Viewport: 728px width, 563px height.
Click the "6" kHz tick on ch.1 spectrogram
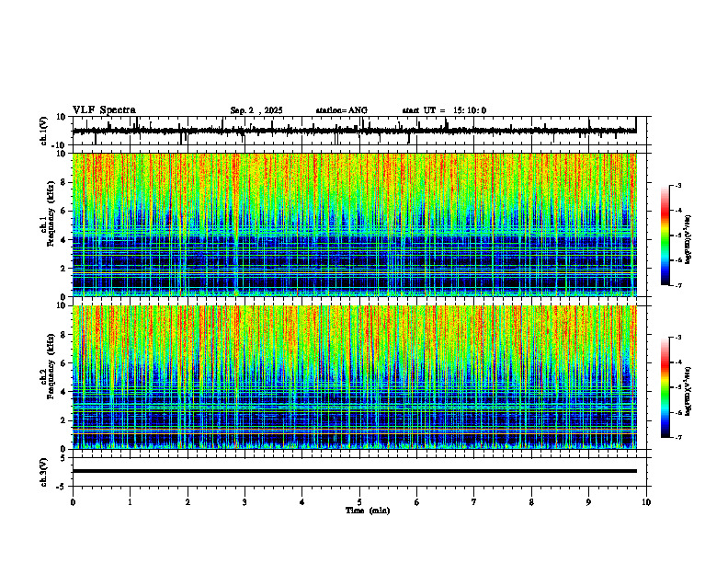point(63,211)
